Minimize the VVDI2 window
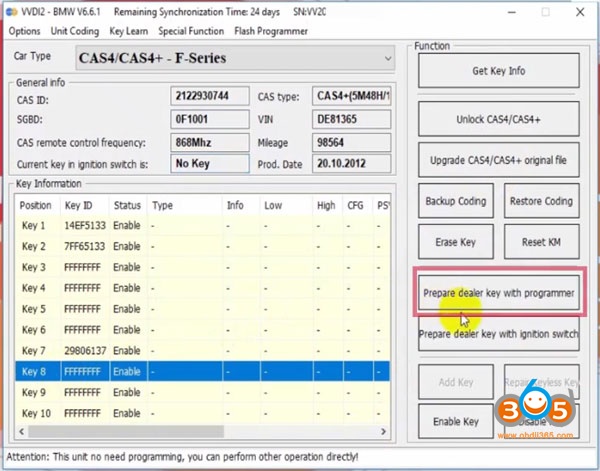The height and width of the screenshot is (471, 600). (511, 12)
